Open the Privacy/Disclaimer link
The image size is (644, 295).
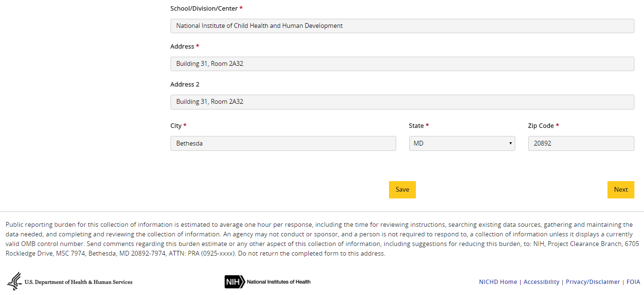click(x=593, y=282)
